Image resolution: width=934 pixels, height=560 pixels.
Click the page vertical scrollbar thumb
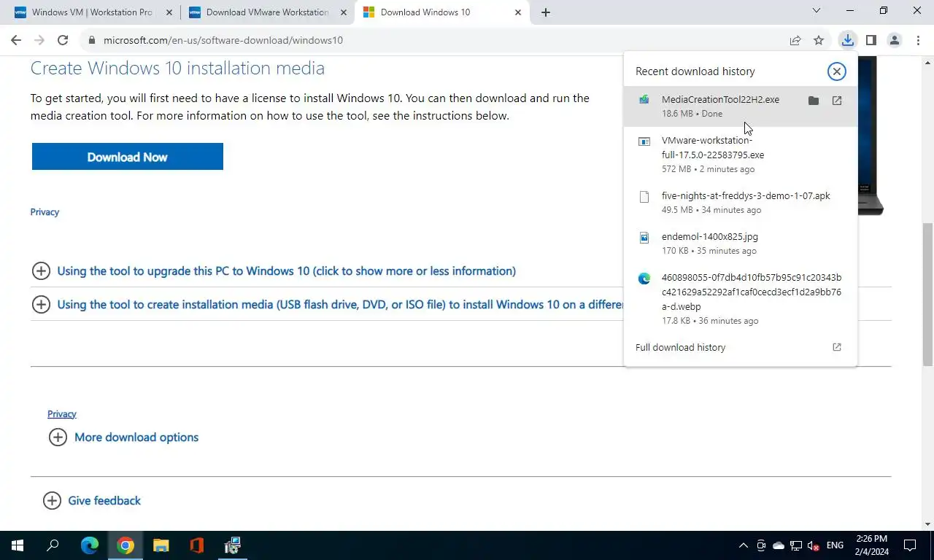(x=928, y=294)
